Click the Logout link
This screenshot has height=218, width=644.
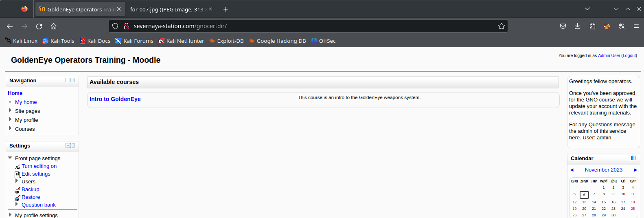[x=629, y=55]
